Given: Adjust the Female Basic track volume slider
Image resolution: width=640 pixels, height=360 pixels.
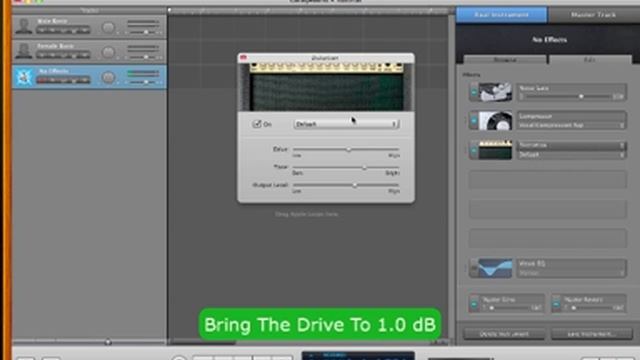Looking at the screenshot, I should (146, 57).
